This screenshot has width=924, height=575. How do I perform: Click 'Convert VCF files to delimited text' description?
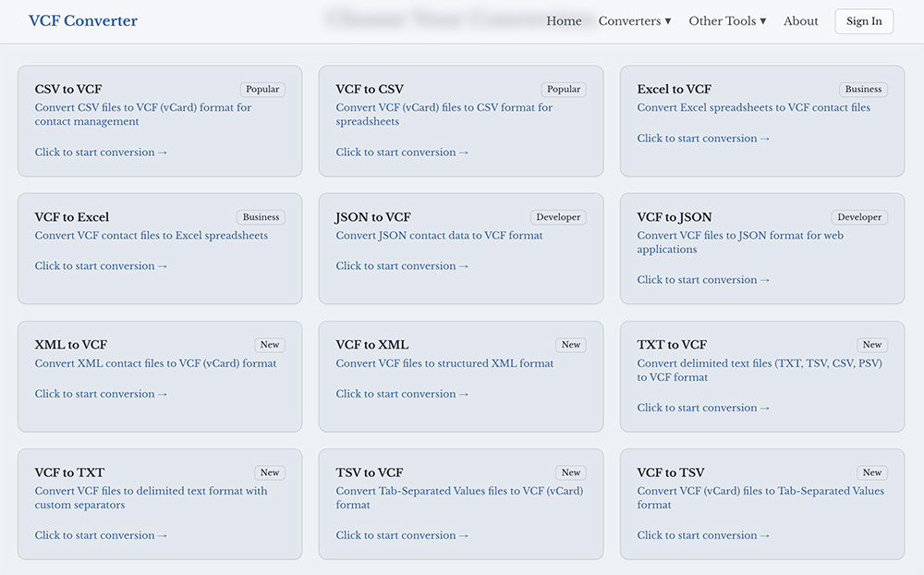tap(151, 497)
